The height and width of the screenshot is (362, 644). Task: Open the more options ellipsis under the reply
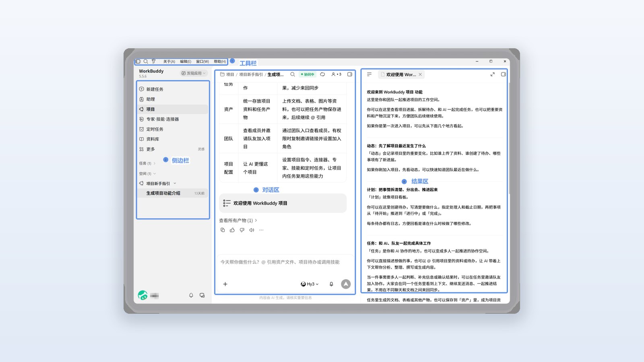(x=261, y=230)
